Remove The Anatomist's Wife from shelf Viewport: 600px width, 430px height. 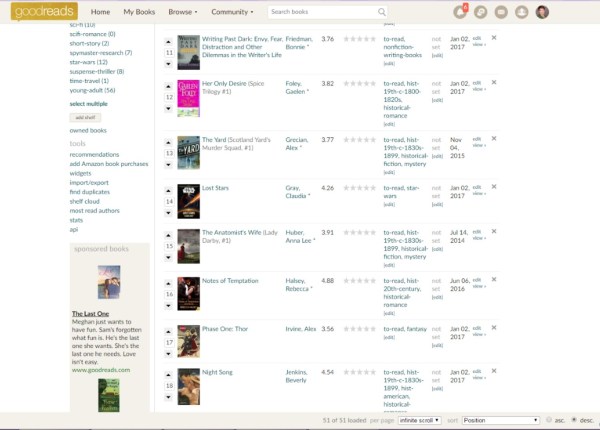pyautogui.click(x=494, y=231)
